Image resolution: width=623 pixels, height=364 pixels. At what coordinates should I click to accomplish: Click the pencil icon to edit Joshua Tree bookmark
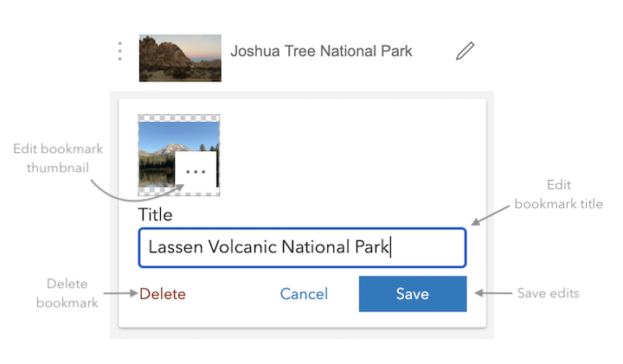[465, 51]
